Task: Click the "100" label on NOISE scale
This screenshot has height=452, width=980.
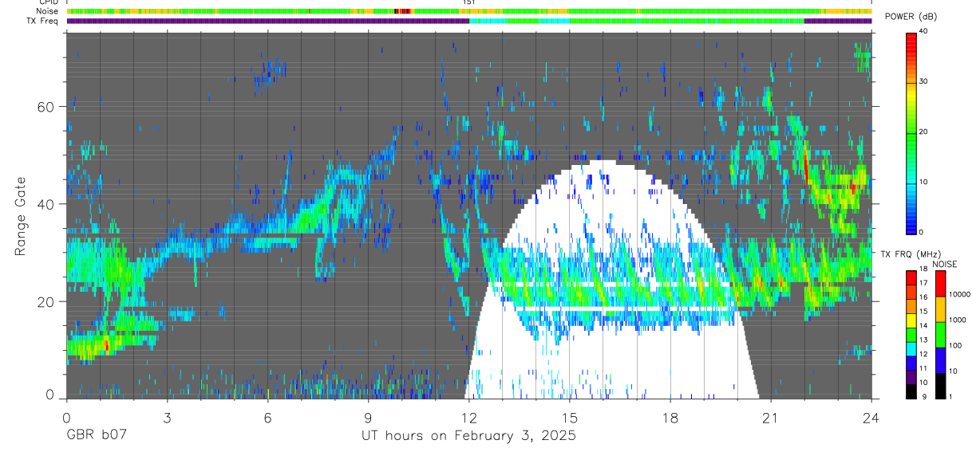Action: click(x=955, y=345)
